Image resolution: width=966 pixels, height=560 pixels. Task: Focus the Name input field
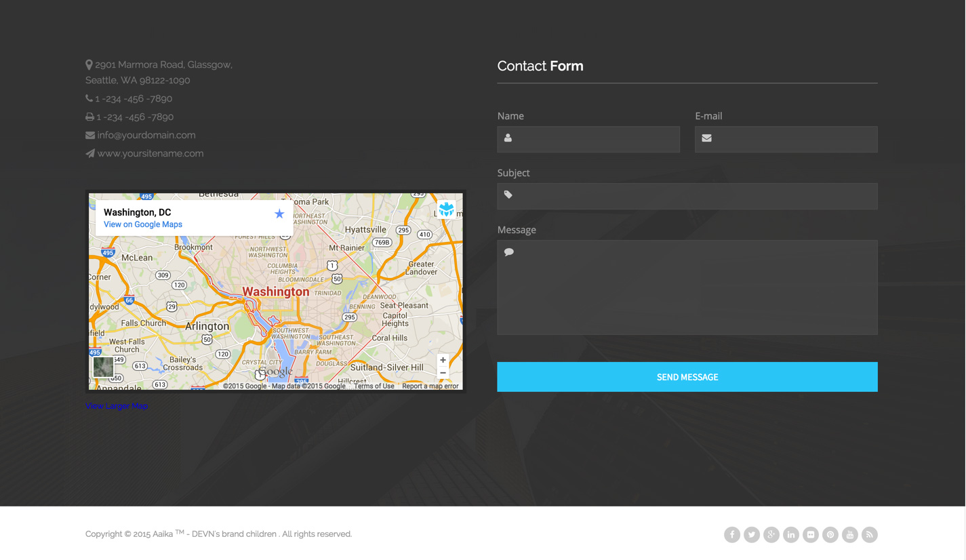(597, 139)
